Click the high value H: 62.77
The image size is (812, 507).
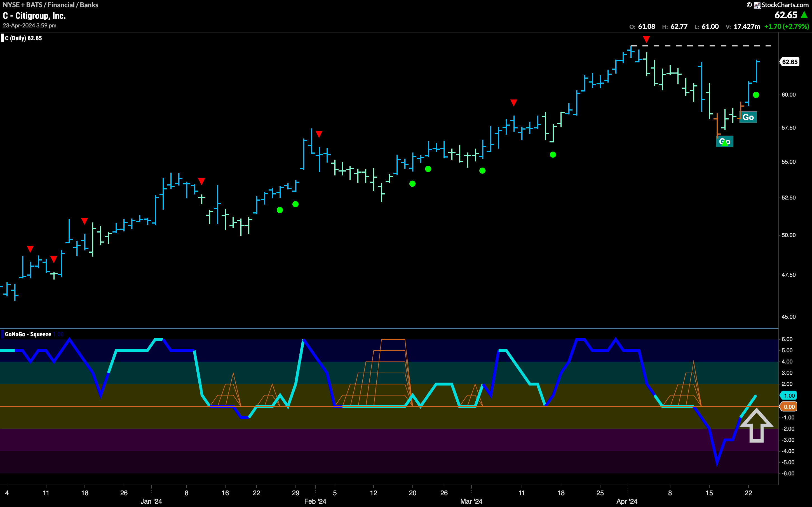pos(675,27)
